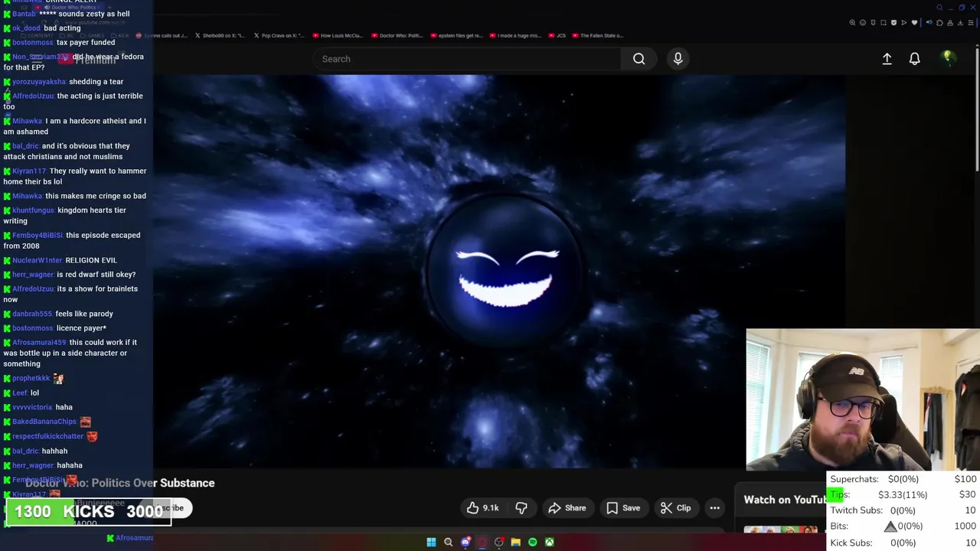Switch to 'Doctor Who: Politi...' tab
Image resolution: width=980 pixels, height=551 pixels.
click(397, 35)
